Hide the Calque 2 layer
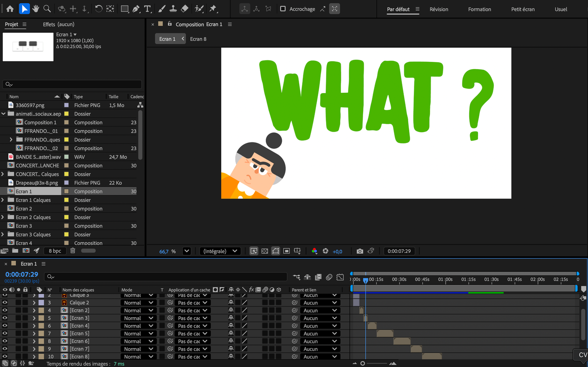Image resolution: width=588 pixels, height=367 pixels. (5, 303)
